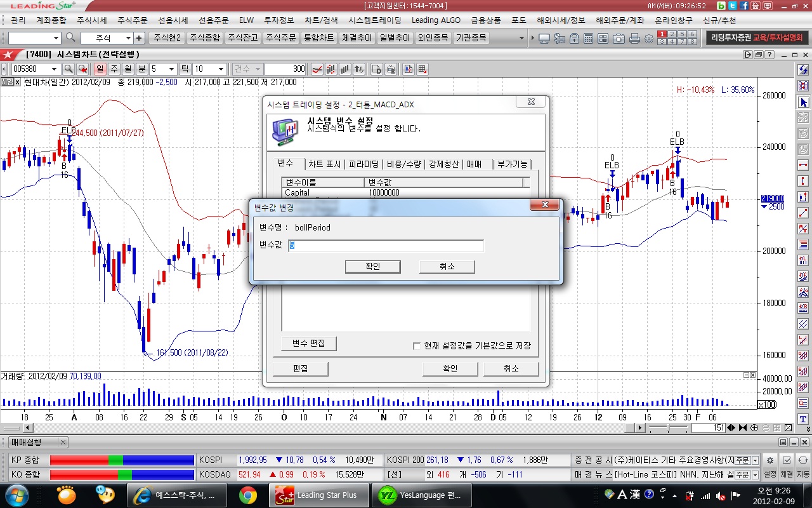The width and height of the screenshot is (812, 508).
Task: Click the calculator icon in the top toolbar
Action: (x=589, y=38)
